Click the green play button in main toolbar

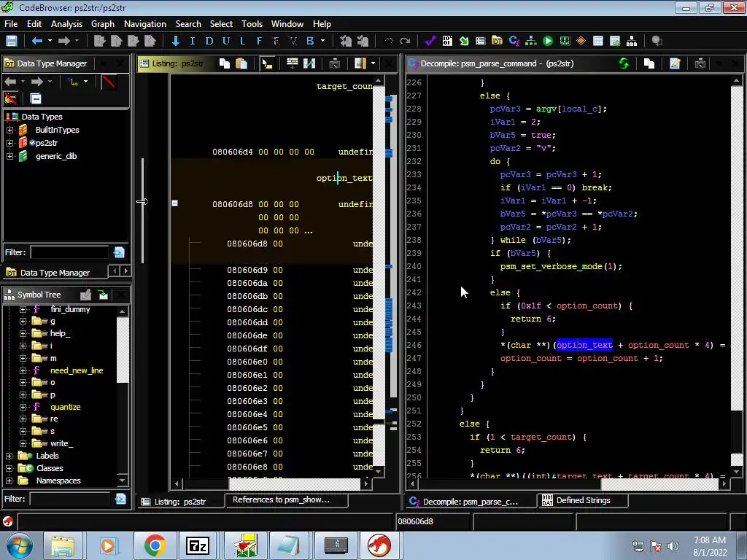click(548, 41)
